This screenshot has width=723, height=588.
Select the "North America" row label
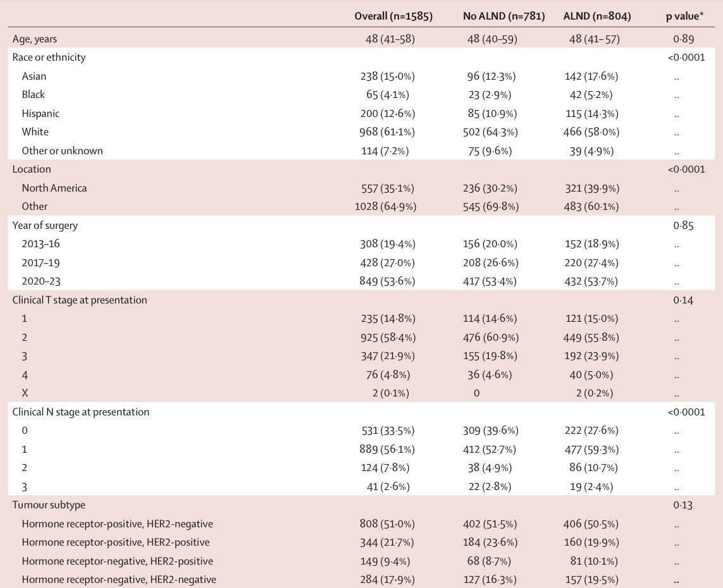coord(54,188)
